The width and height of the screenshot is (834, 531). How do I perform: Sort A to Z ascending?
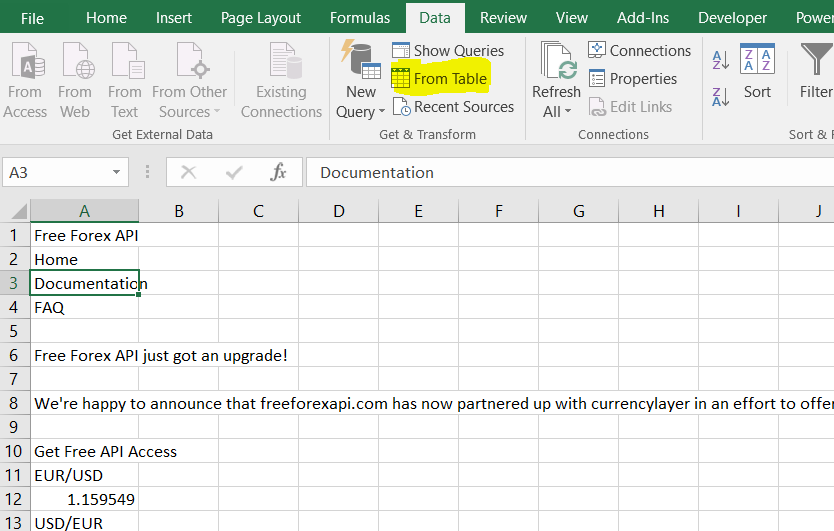click(x=720, y=60)
